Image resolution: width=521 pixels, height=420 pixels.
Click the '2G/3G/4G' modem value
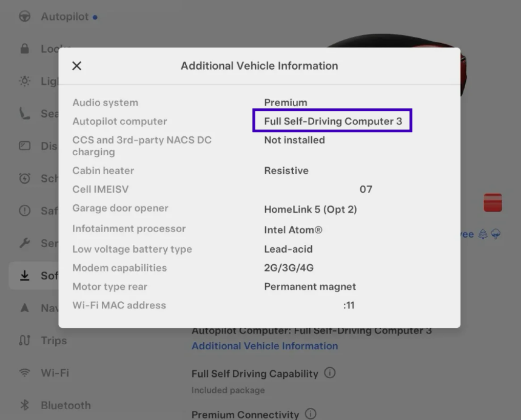289,268
